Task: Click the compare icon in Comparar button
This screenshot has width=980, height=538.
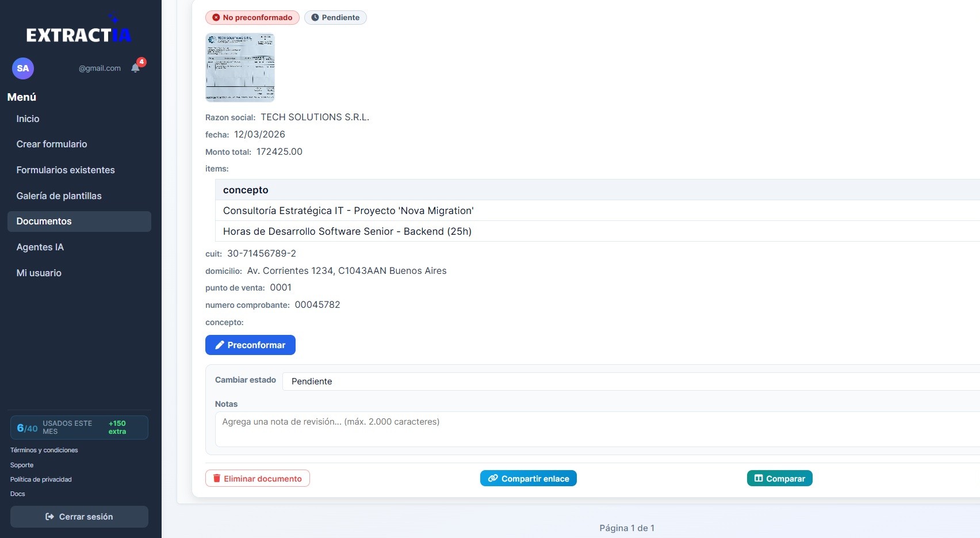Action: click(757, 478)
